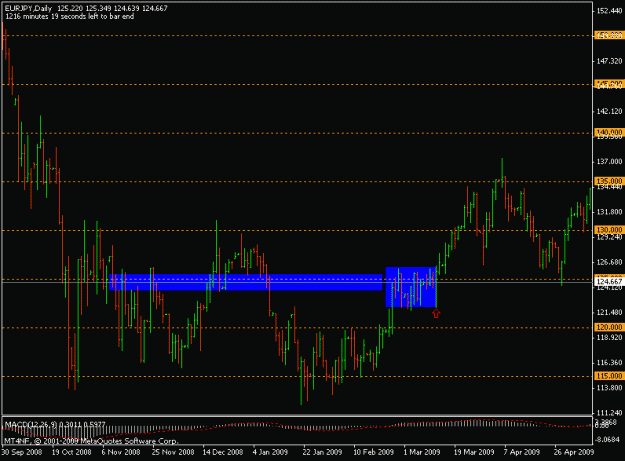Select the red up-arrow marker below the blue box
The height and width of the screenshot is (461, 625).
(436, 314)
